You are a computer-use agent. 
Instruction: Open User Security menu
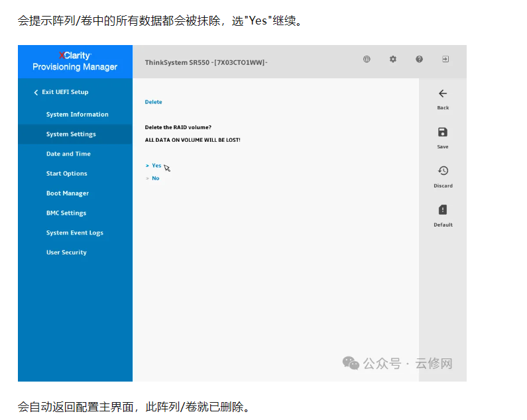[66, 252]
